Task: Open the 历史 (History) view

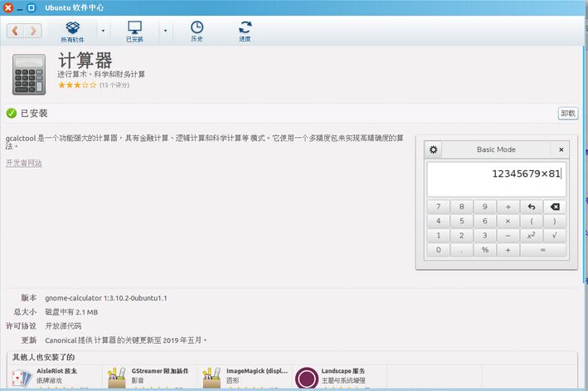Action: (197, 32)
